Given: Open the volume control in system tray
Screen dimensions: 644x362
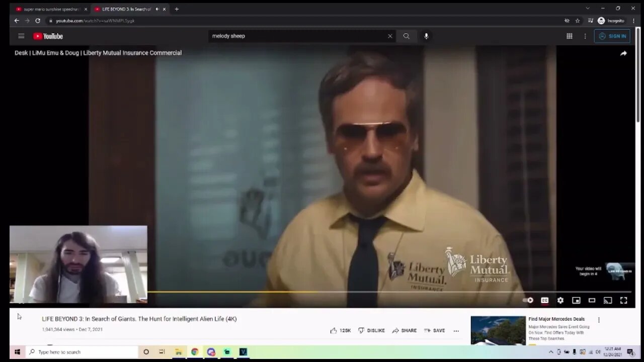Looking at the screenshot, I should (598, 352).
